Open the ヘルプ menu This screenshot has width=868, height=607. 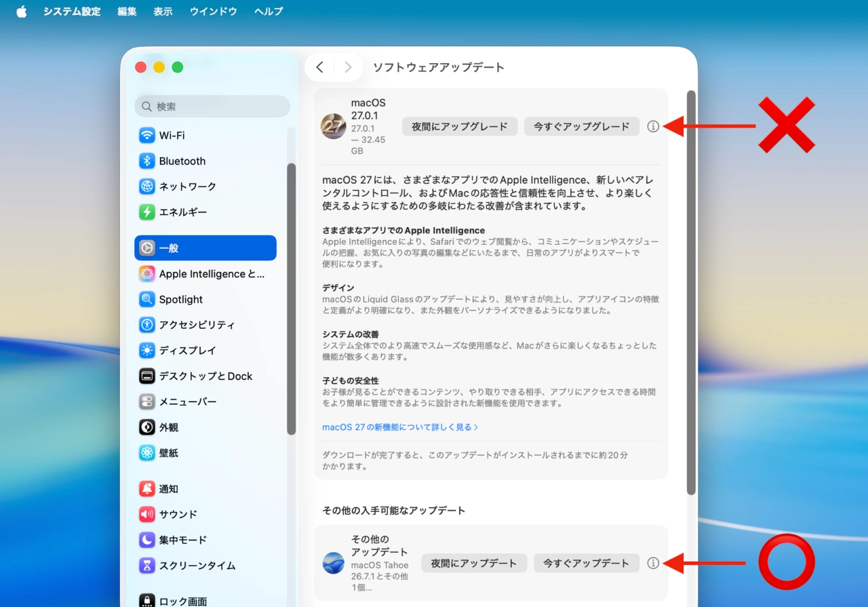click(x=269, y=12)
